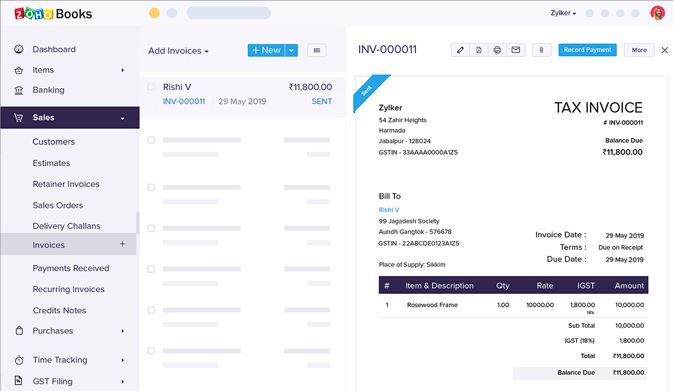Image resolution: width=673 pixels, height=391 pixels.
Task: Click the '29 May 2019' date in invoice list
Action: [242, 101]
